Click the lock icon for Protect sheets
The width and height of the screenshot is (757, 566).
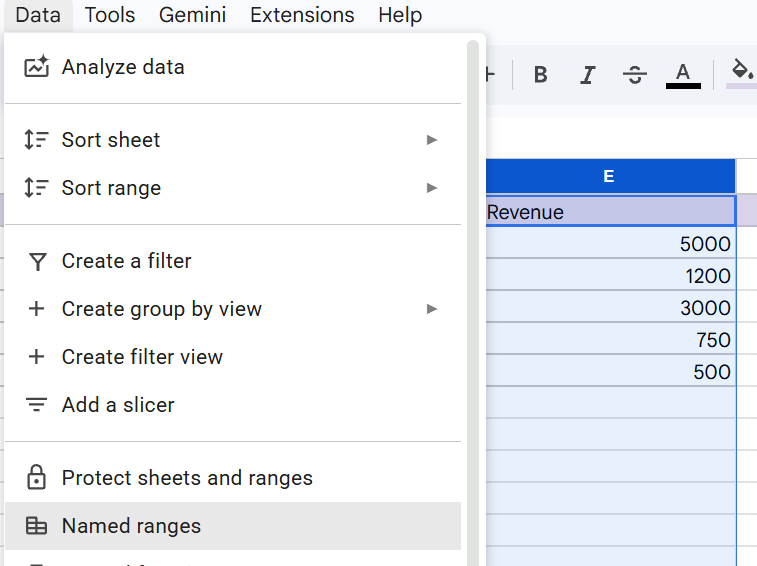tap(37, 478)
